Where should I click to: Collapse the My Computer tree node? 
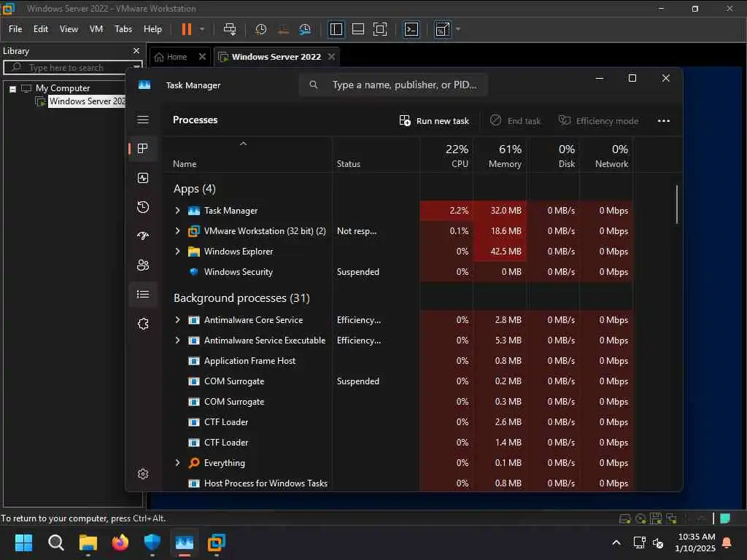click(x=13, y=89)
